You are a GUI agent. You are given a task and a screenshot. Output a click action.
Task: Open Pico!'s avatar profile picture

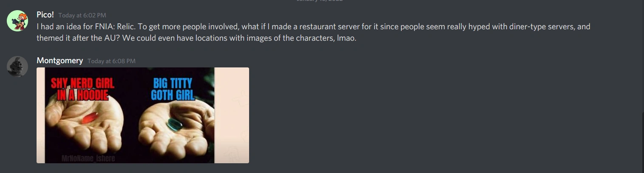point(17,21)
